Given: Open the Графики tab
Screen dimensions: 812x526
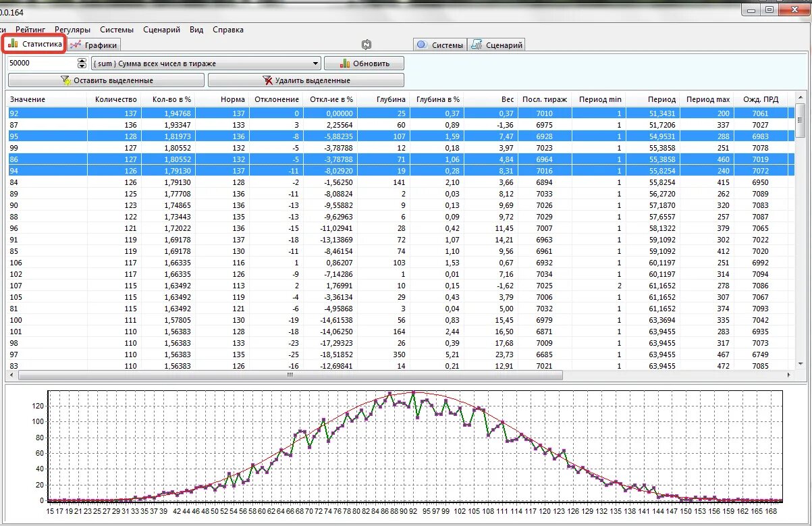Looking at the screenshot, I should pyautogui.click(x=94, y=45).
